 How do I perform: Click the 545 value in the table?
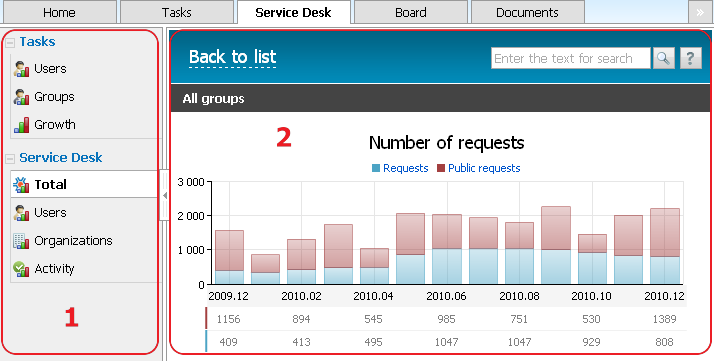click(x=373, y=319)
